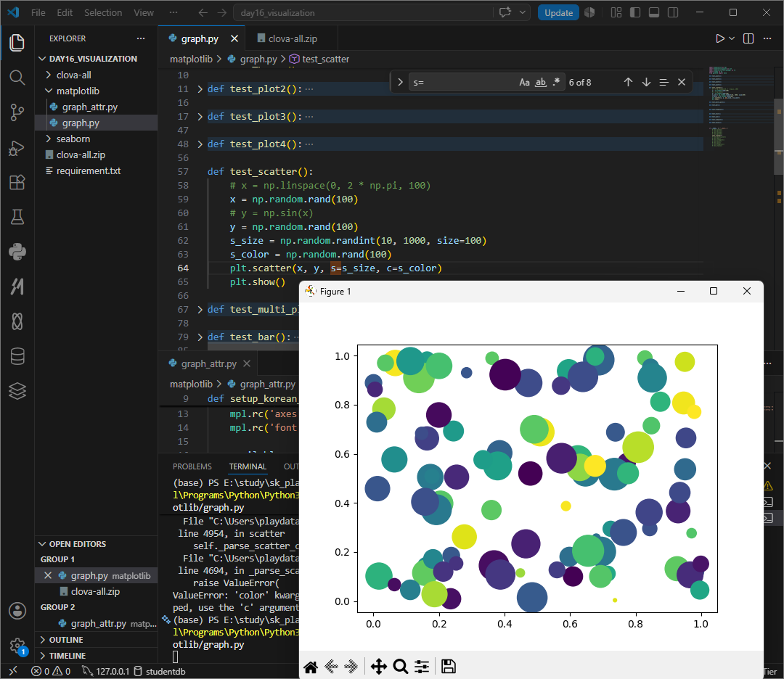Screen dimensions: 784x679
Task: Close the find widget
Action: (x=682, y=82)
